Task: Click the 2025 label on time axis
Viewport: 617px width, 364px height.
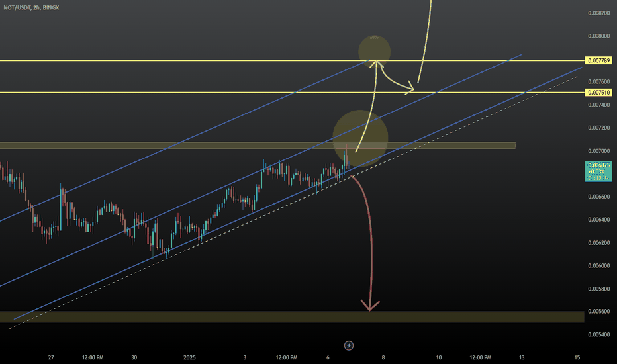Action: [x=189, y=357]
